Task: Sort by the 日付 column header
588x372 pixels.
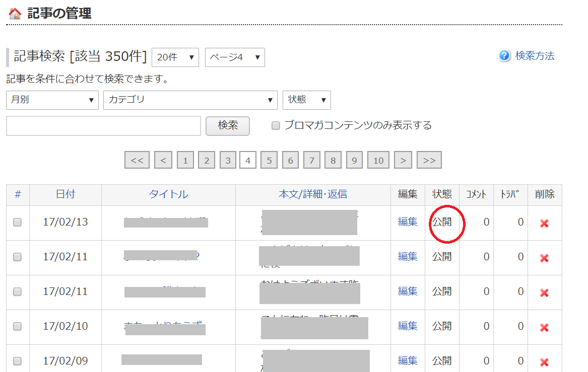Action: pos(65,194)
